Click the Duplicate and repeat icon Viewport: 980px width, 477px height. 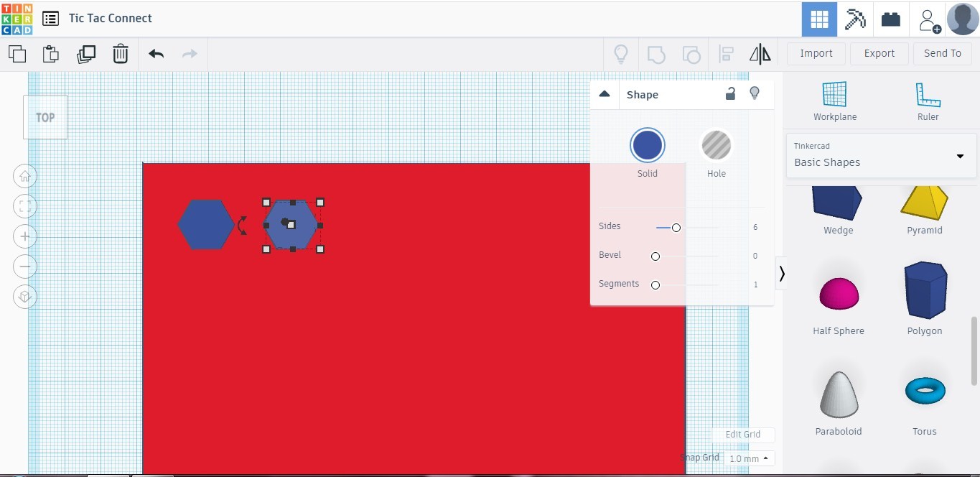pyautogui.click(x=86, y=53)
